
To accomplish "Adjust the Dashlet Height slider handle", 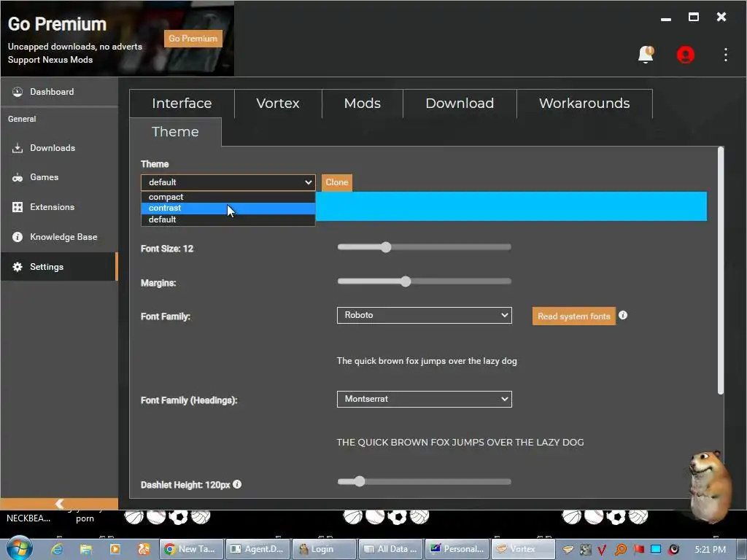I will pos(360,481).
